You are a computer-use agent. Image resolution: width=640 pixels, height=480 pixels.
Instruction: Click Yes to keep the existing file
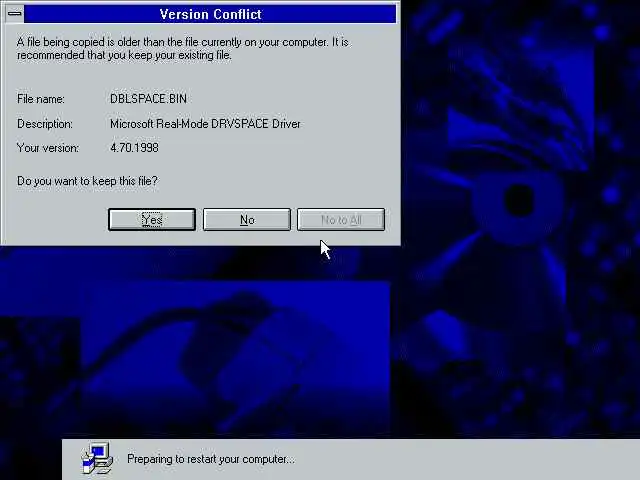[152, 220]
